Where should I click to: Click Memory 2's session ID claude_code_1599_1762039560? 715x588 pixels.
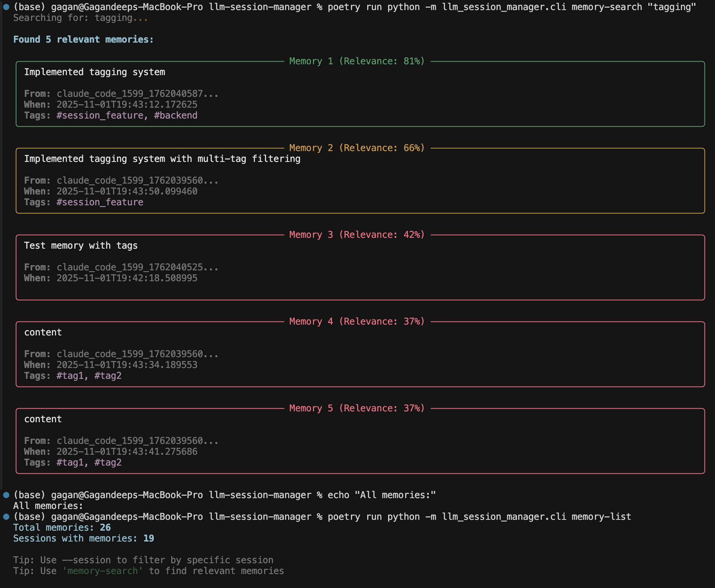pos(137,181)
